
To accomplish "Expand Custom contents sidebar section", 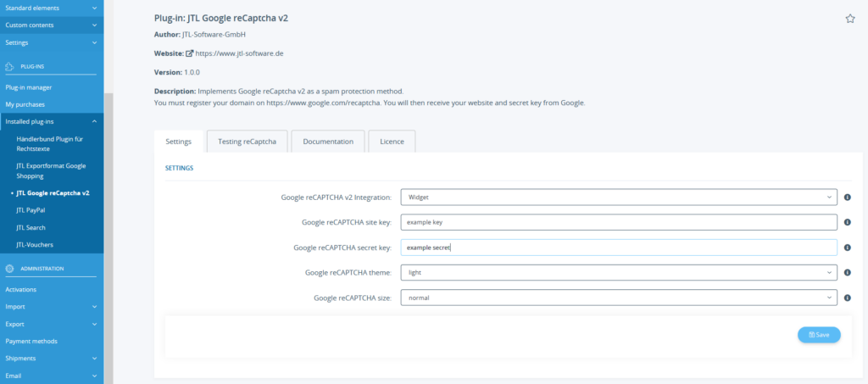I will pyautogui.click(x=52, y=25).
